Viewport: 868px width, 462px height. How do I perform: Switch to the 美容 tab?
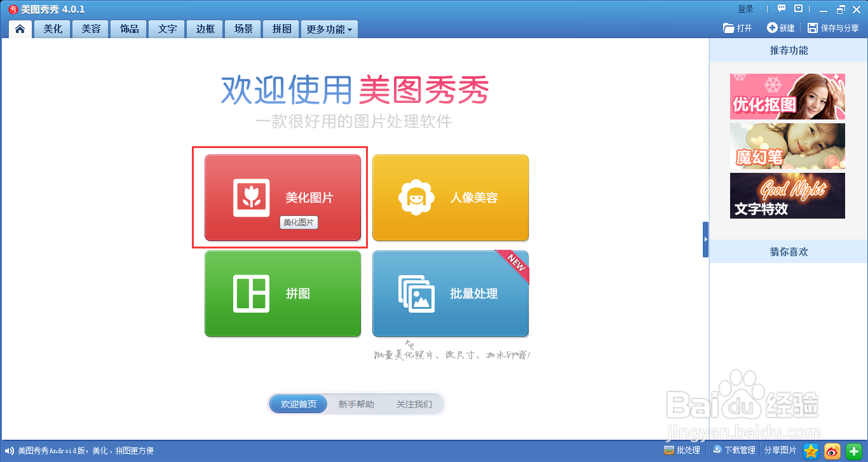(x=91, y=29)
